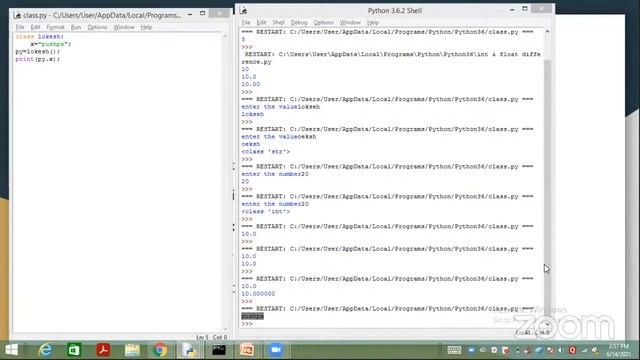Minimize the class.py editor window
The width and height of the screenshot is (640, 360).
pos(190,14)
